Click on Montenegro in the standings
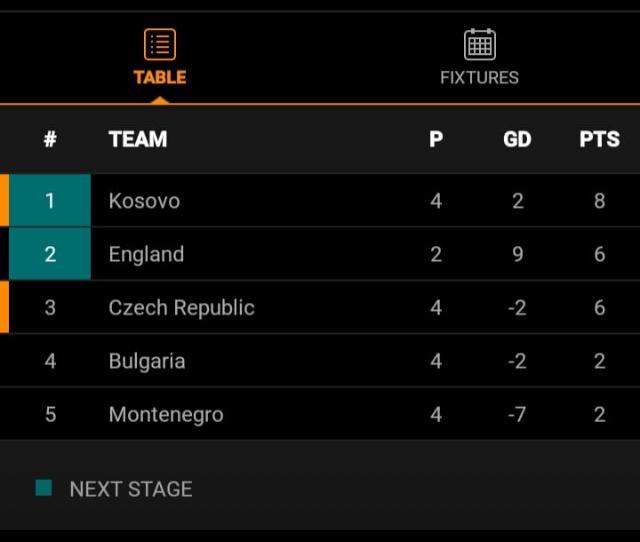Screen dimensions: 640x542 [166, 414]
